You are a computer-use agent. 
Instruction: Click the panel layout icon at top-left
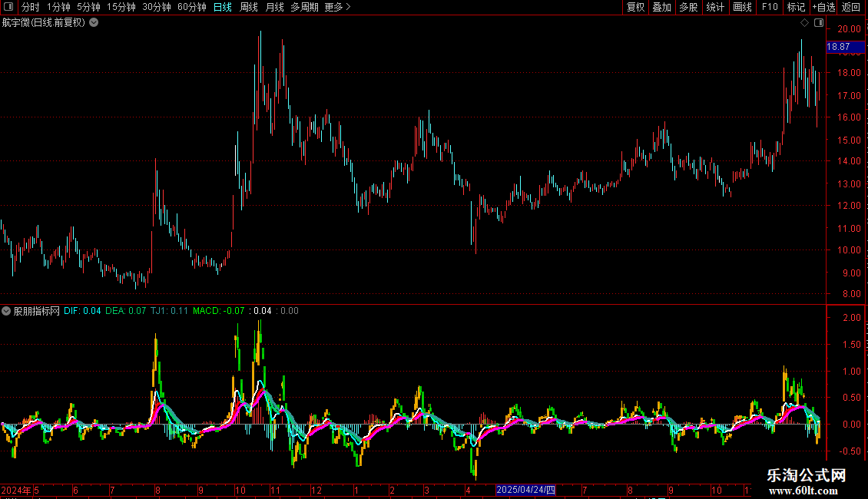point(8,7)
